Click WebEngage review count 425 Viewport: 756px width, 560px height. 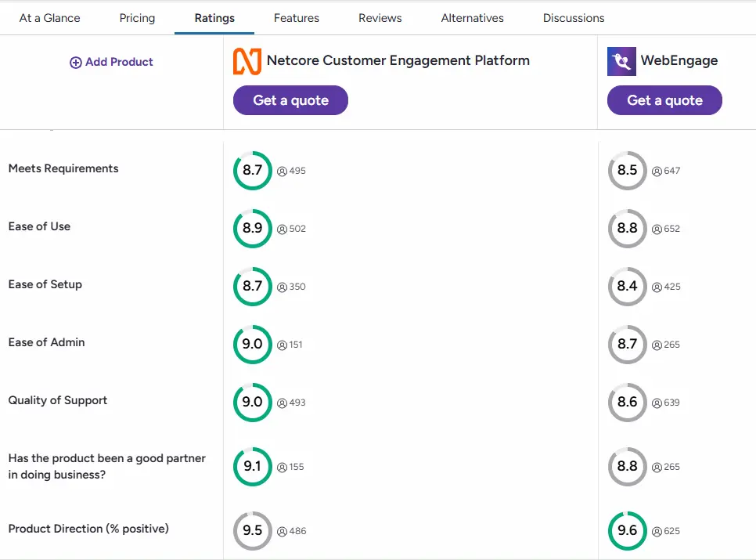pyautogui.click(x=672, y=287)
